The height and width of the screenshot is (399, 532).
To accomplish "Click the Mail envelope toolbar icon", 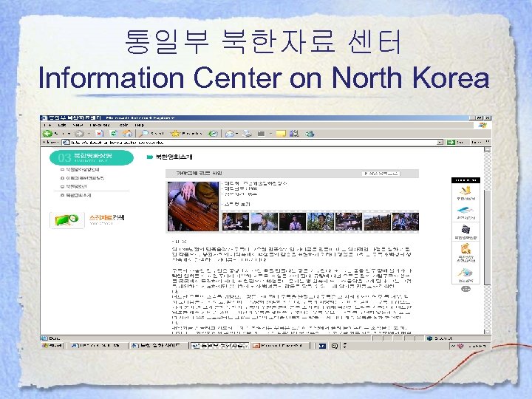I will tap(230, 134).
